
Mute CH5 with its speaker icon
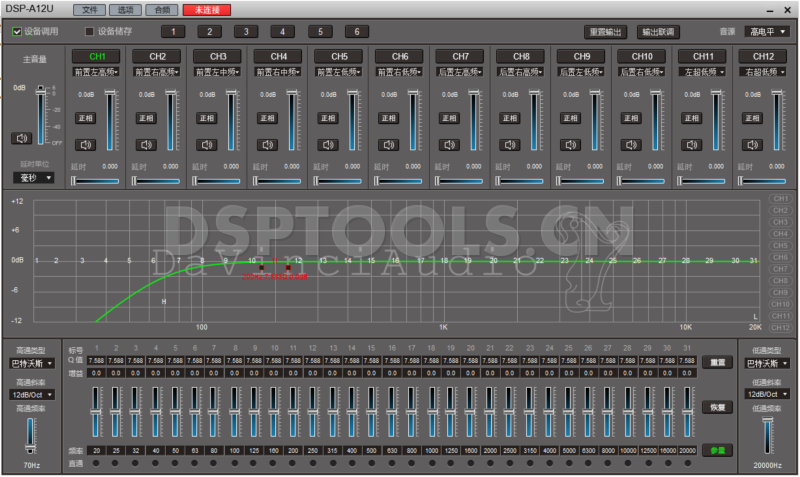coord(329,145)
